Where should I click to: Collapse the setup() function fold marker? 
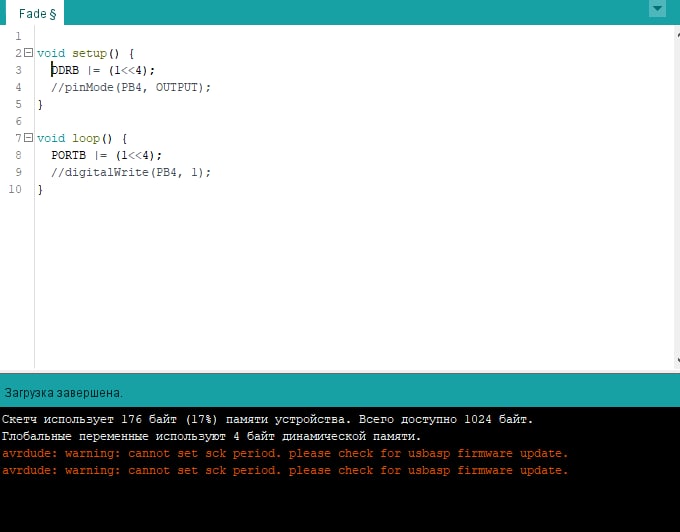(29, 53)
